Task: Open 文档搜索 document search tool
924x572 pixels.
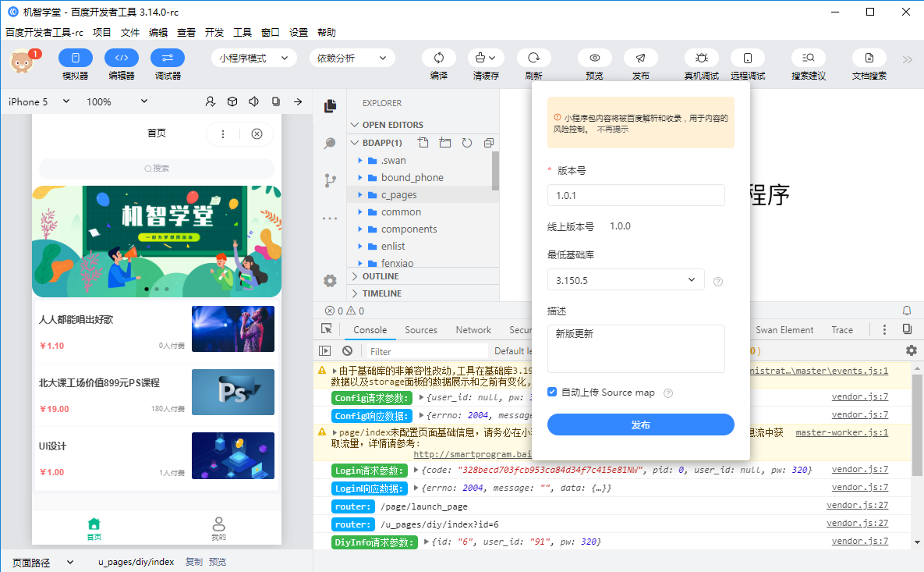Action: tap(869, 58)
